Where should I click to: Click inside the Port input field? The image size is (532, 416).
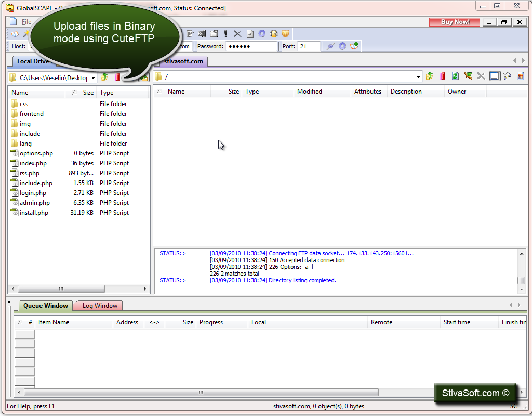309,46
